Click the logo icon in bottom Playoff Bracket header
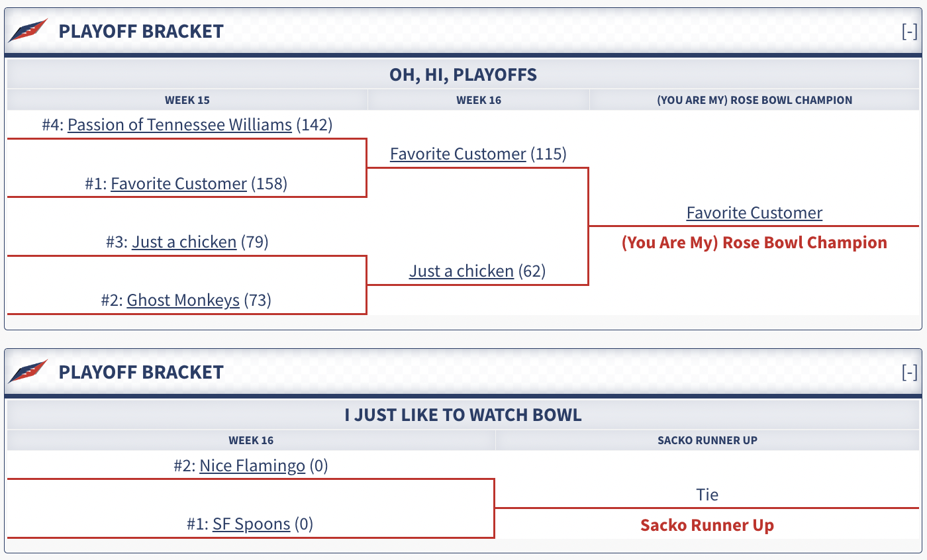This screenshot has width=927, height=560. coord(28,371)
